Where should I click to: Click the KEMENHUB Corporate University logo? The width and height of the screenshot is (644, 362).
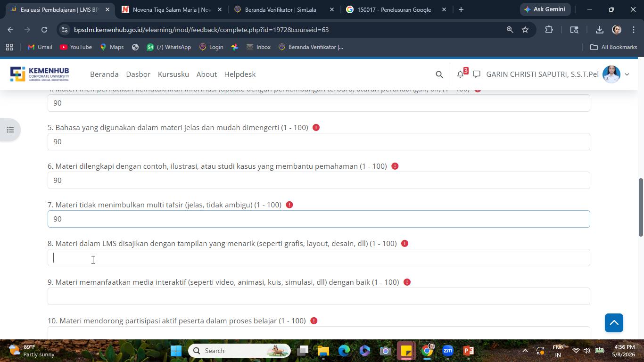click(40, 74)
